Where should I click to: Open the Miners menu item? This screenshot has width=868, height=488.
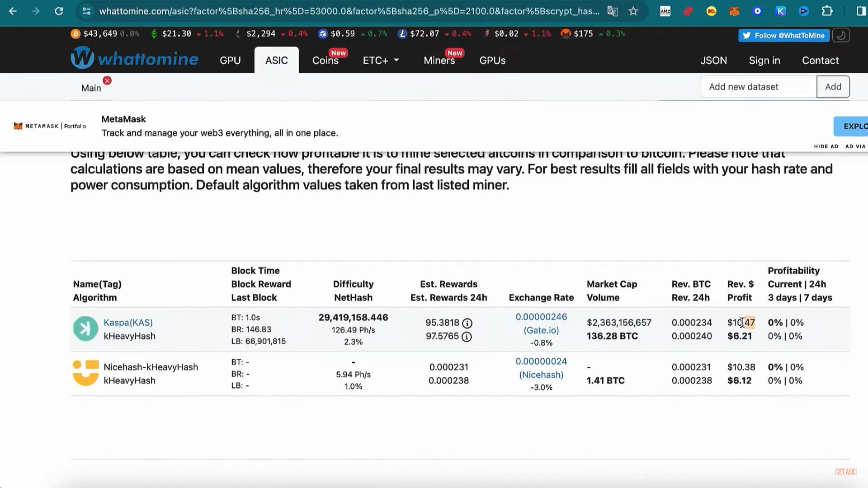pyautogui.click(x=439, y=60)
